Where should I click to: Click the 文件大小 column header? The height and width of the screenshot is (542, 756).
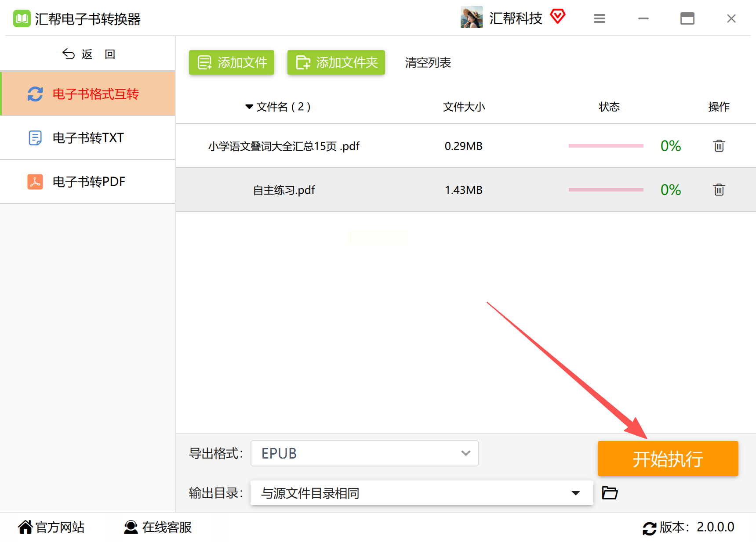[x=464, y=107]
